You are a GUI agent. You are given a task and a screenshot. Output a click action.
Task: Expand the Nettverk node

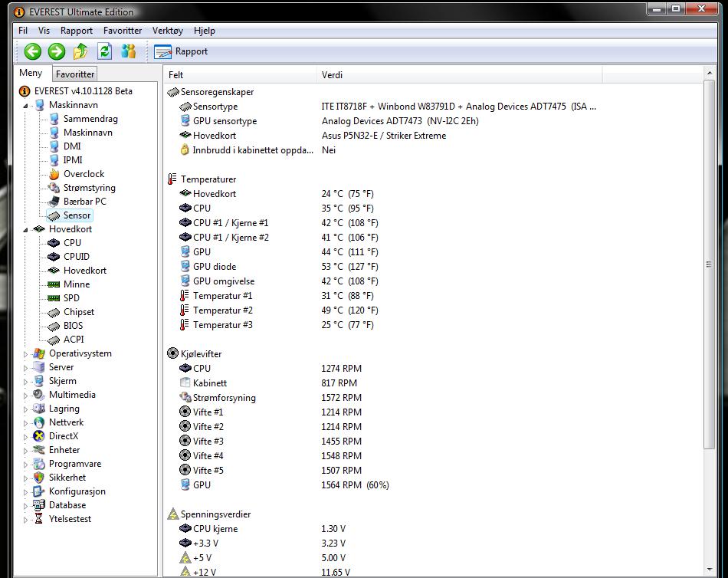[x=25, y=423]
